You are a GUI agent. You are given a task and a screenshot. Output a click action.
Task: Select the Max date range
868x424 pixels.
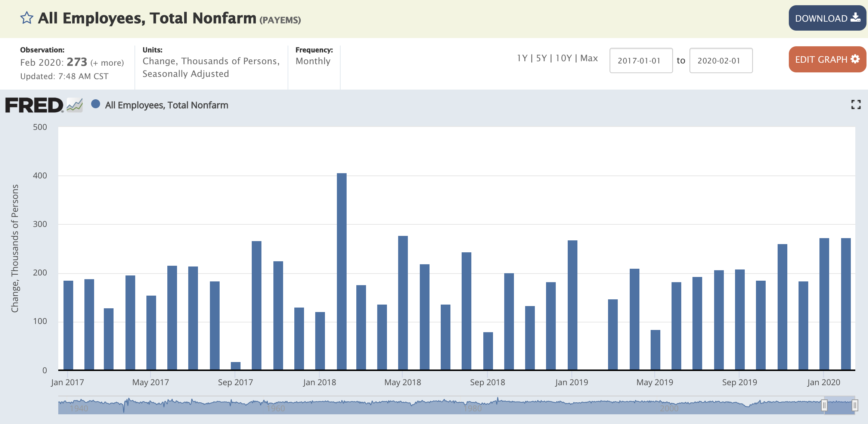pyautogui.click(x=589, y=58)
